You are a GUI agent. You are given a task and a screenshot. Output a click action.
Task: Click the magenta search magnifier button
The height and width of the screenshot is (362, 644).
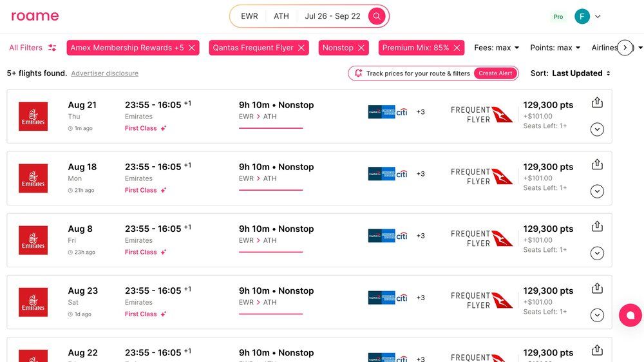click(x=377, y=16)
